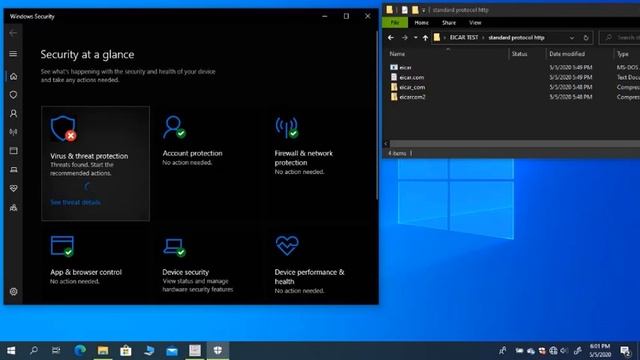The image size is (640, 360).
Task: Click the Explorer search box
Action: (x=620, y=38)
